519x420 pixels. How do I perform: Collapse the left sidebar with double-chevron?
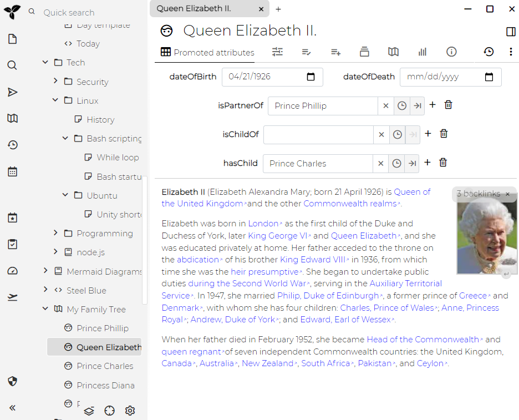pos(12,407)
